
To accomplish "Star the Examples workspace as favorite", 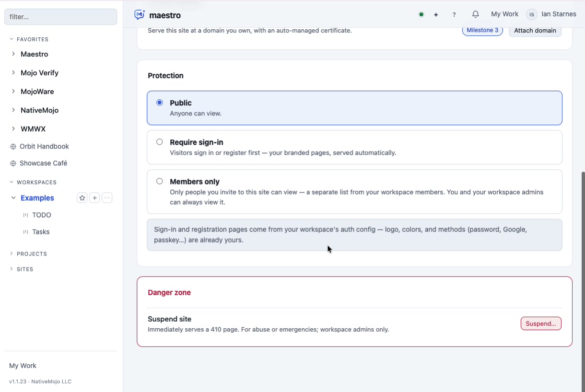I will click(x=82, y=198).
